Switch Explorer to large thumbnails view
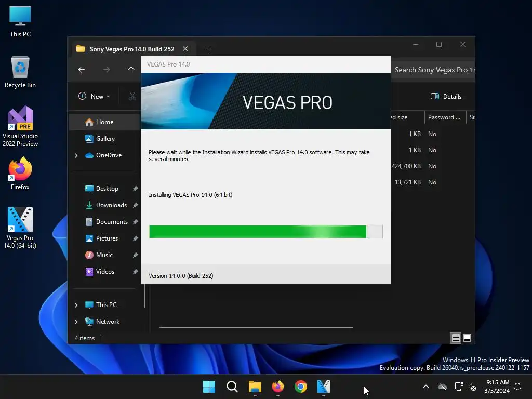Screen dimensions: 532x399 coord(467,338)
